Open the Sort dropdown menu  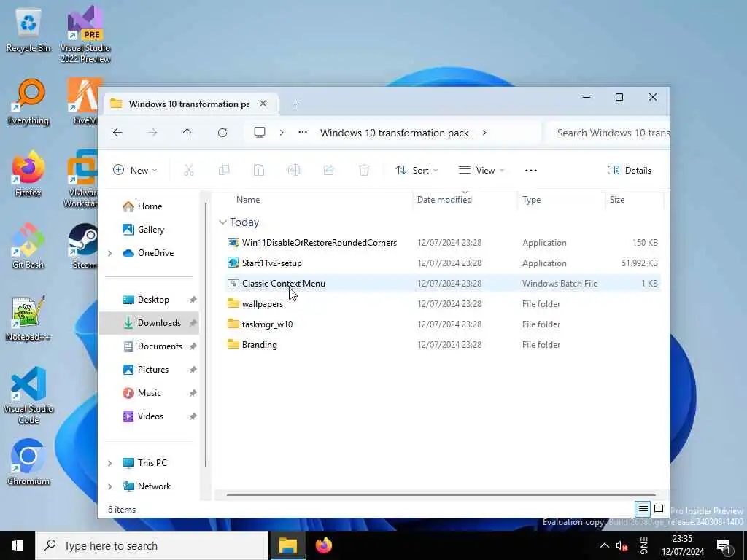click(x=417, y=170)
